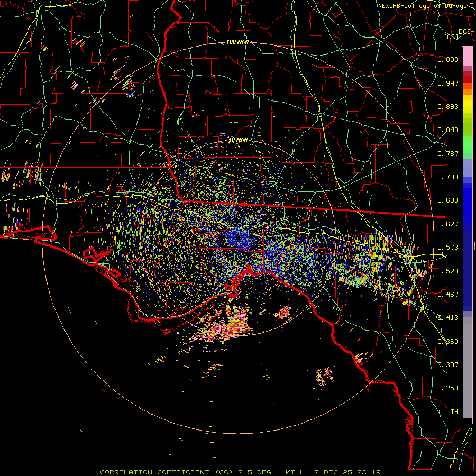Click the 0.787 scale value
This screenshot has width=476, height=476.
tap(448, 153)
